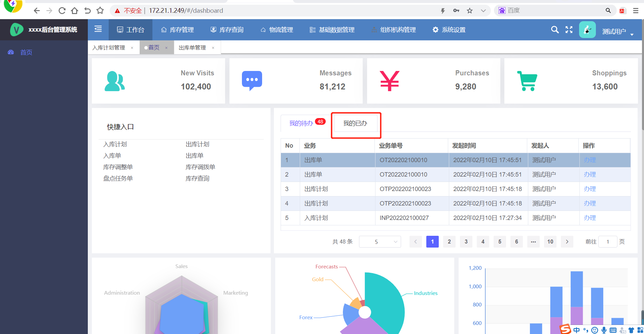Click the undo-close tab icon
Image resolution: width=644 pixels, height=334 pixels.
click(x=87, y=11)
